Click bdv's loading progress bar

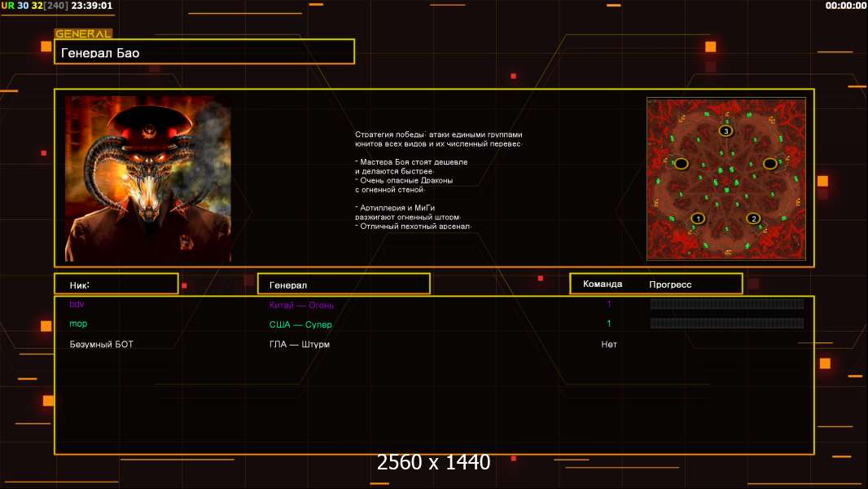point(726,304)
